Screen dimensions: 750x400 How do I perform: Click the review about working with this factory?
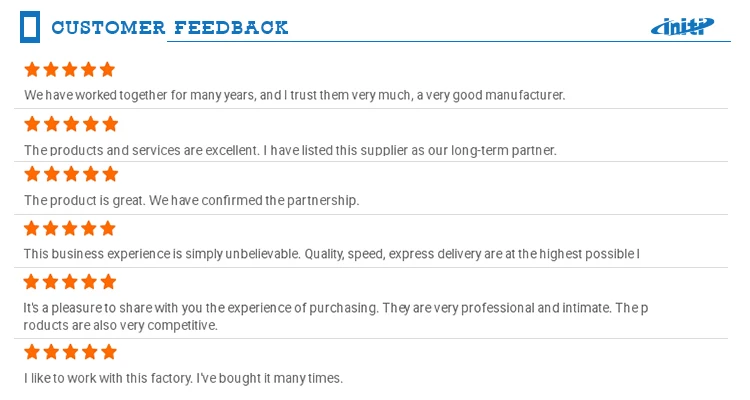[183, 378]
